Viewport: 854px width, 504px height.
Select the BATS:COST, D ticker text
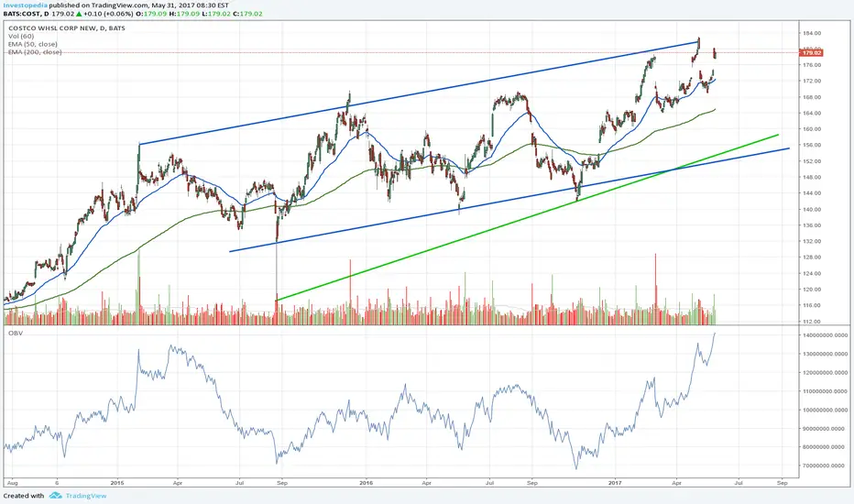[26, 13]
